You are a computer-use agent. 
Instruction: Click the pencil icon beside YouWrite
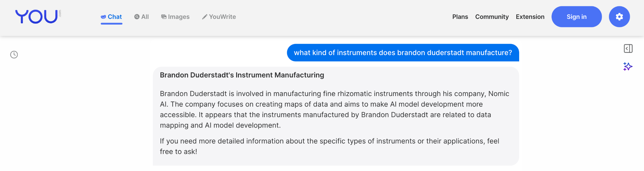tap(205, 17)
